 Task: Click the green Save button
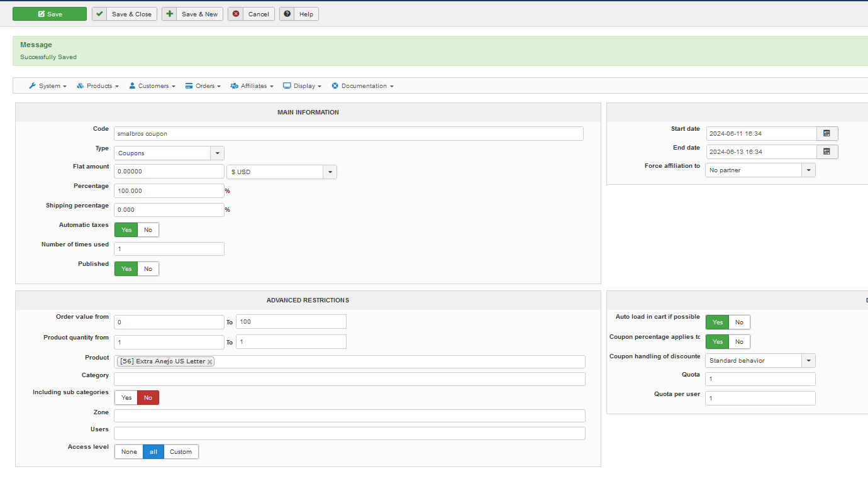pos(50,14)
